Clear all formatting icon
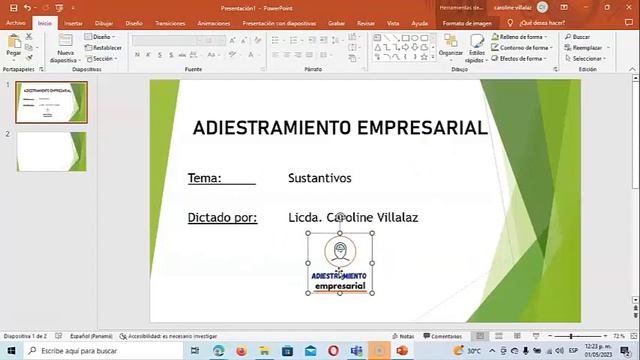640x360 pixels. (258, 40)
